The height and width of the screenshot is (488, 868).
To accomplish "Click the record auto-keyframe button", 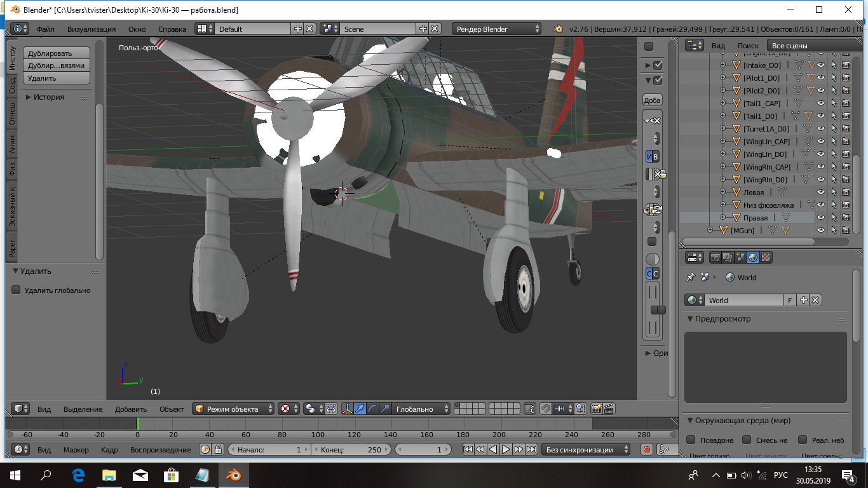I will tap(647, 449).
